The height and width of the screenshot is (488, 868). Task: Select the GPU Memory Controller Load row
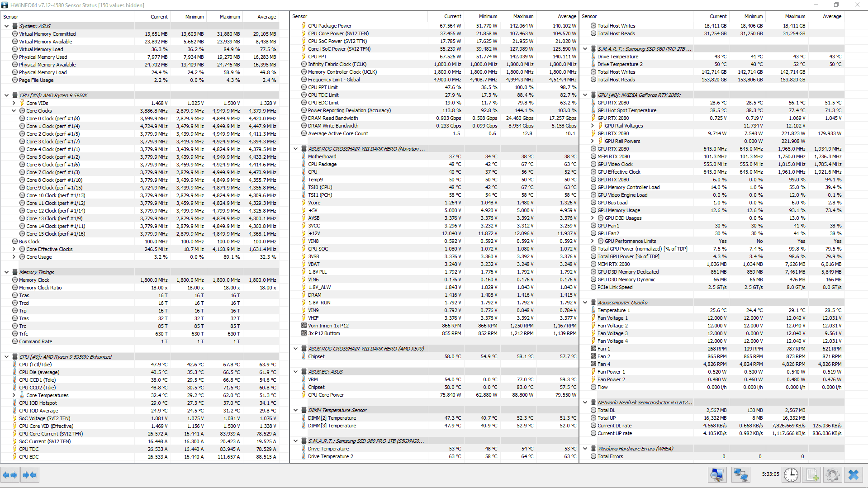pyautogui.click(x=712, y=187)
